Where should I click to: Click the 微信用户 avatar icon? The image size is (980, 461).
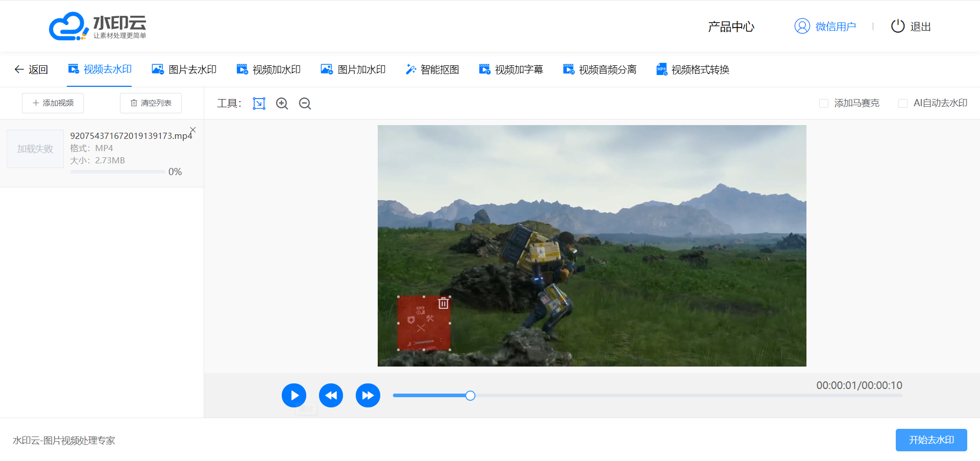point(802,26)
